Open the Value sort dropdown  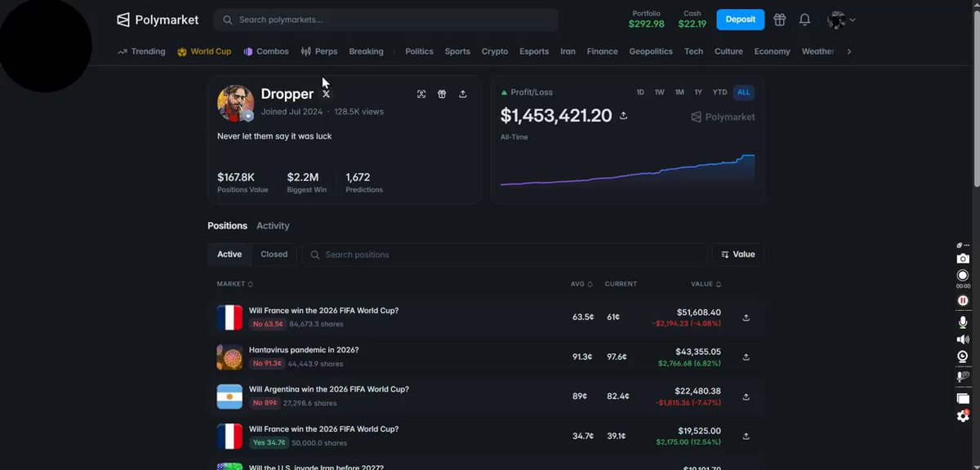[x=738, y=255]
